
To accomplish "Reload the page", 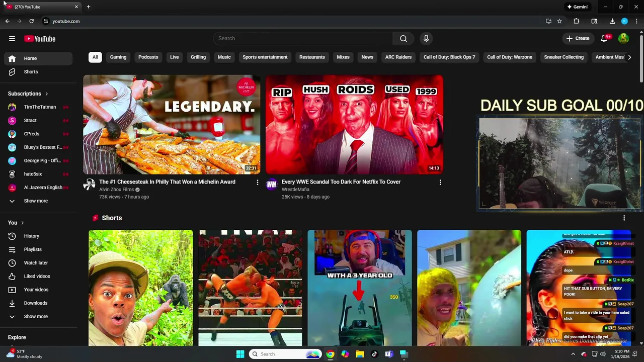I will 31,21.
